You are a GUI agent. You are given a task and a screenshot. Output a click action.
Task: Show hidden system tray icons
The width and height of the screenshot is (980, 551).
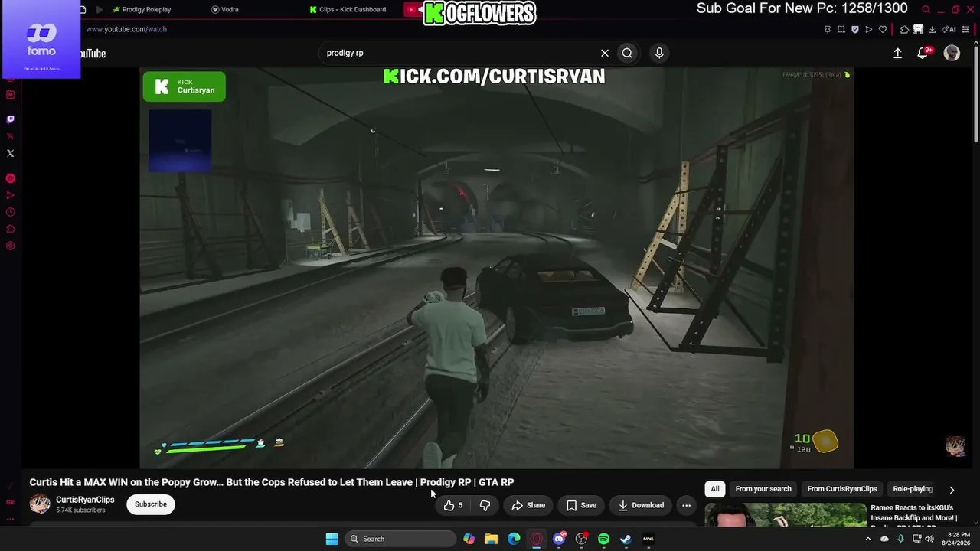click(867, 539)
